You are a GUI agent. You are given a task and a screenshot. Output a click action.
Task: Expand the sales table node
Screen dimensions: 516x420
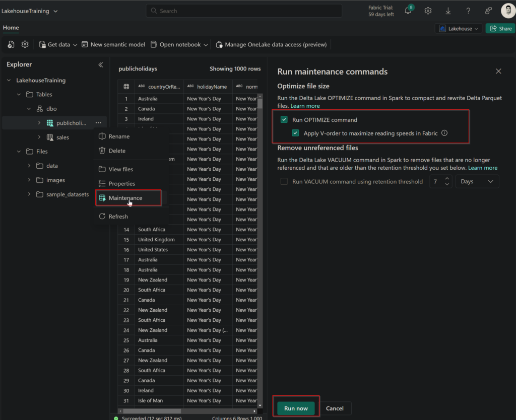coord(39,137)
